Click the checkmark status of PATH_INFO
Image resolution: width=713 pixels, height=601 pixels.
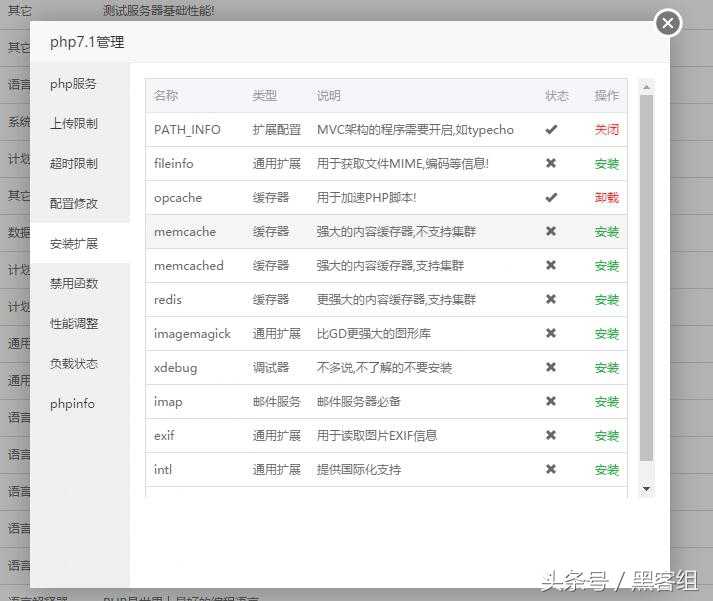coord(551,130)
